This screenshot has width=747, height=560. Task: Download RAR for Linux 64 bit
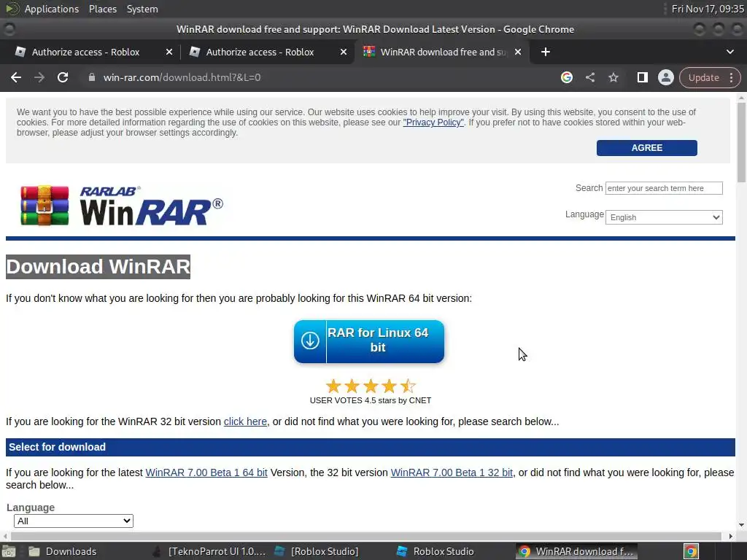click(x=368, y=341)
